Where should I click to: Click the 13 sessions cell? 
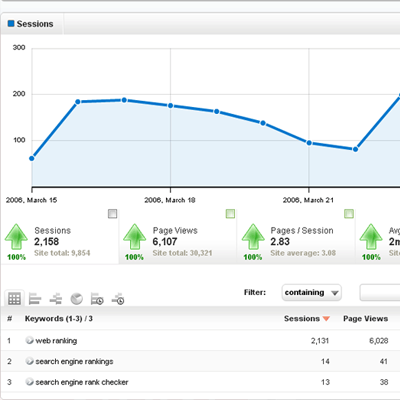click(325, 382)
